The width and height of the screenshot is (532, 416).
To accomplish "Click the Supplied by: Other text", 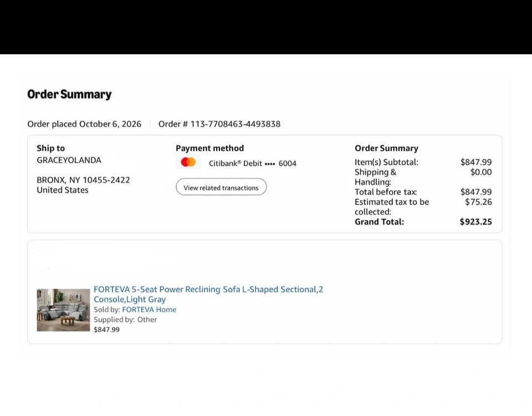I will (x=125, y=320).
